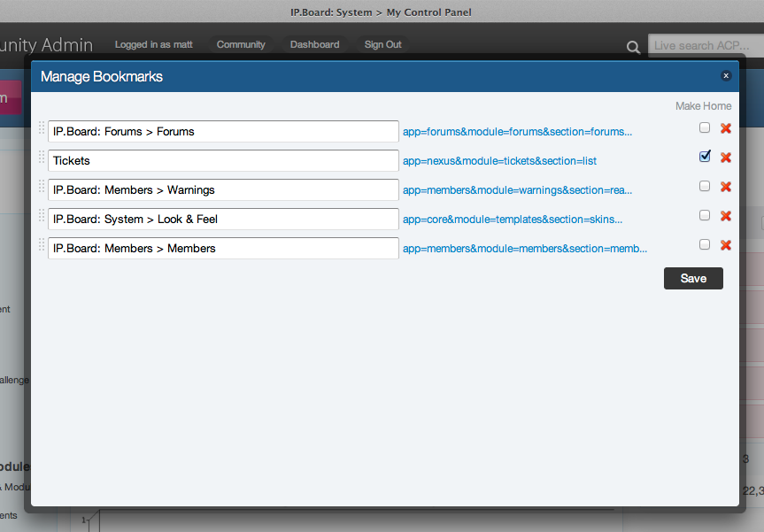
Task: Edit the Forums > Forums bookmark title
Action: [223, 132]
